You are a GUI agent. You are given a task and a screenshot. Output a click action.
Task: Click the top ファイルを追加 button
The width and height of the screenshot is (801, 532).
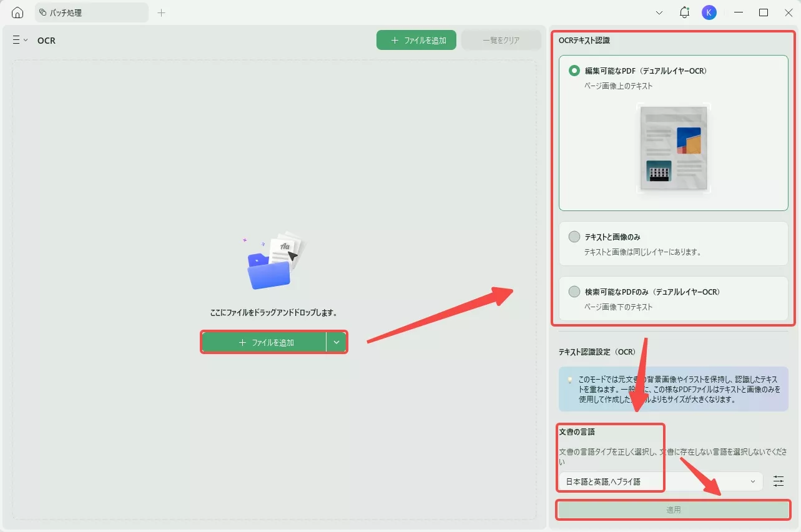click(x=416, y=39)
